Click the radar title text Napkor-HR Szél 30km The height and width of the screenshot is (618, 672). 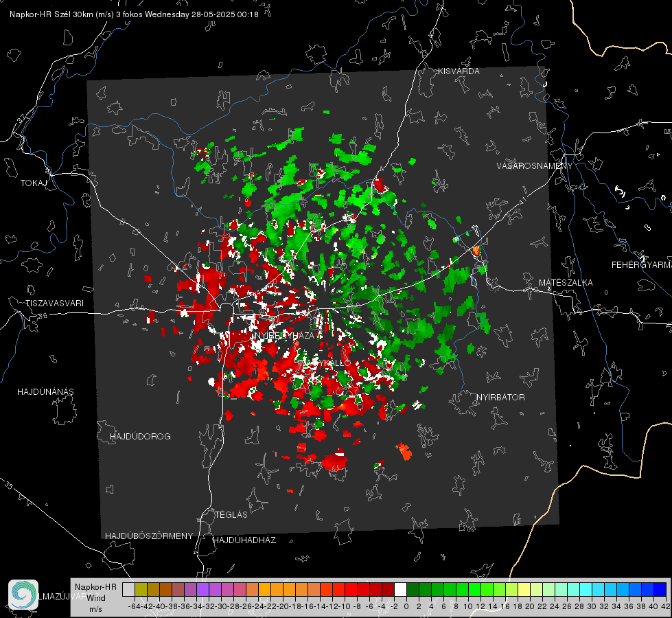pyautogui.click(x=53, y=14)
